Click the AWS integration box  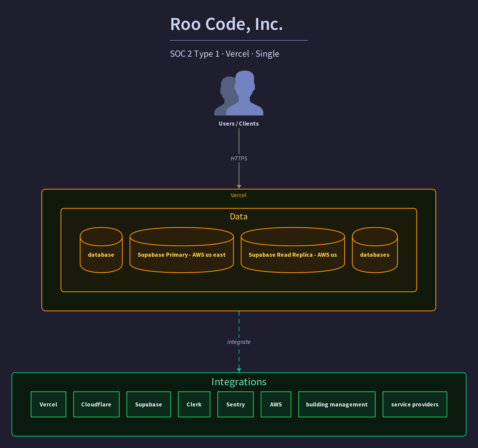(x=276, y=404)
